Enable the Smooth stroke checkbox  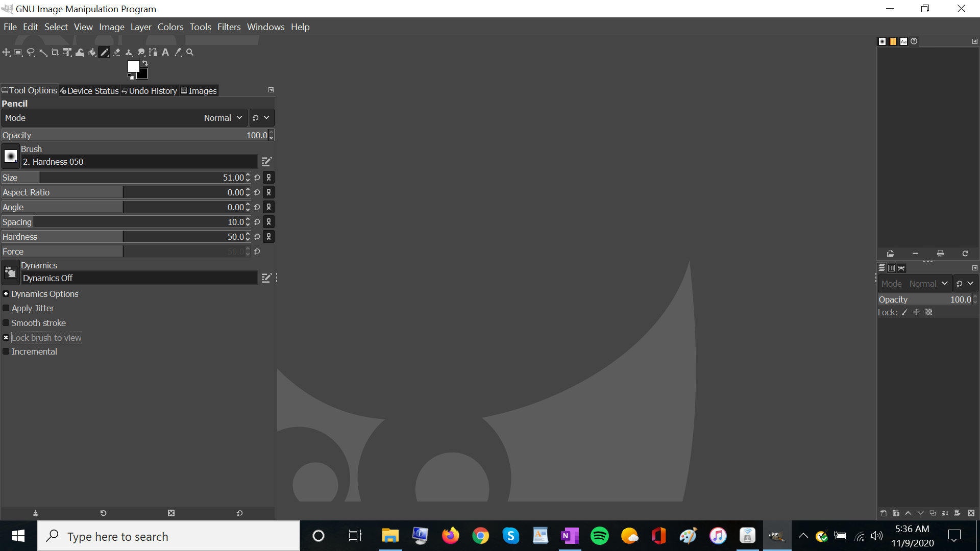pos(6,323)
